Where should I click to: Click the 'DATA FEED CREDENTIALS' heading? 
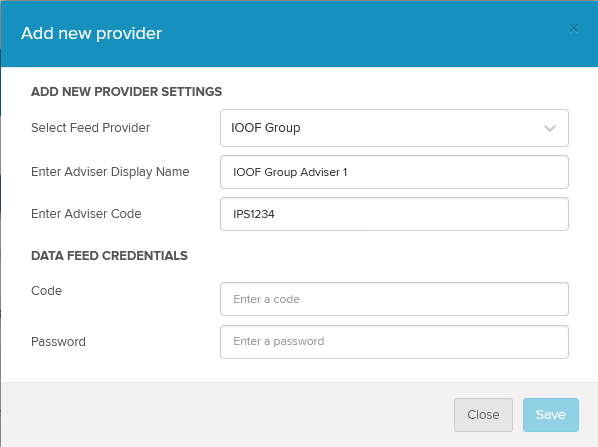[109, 256]
